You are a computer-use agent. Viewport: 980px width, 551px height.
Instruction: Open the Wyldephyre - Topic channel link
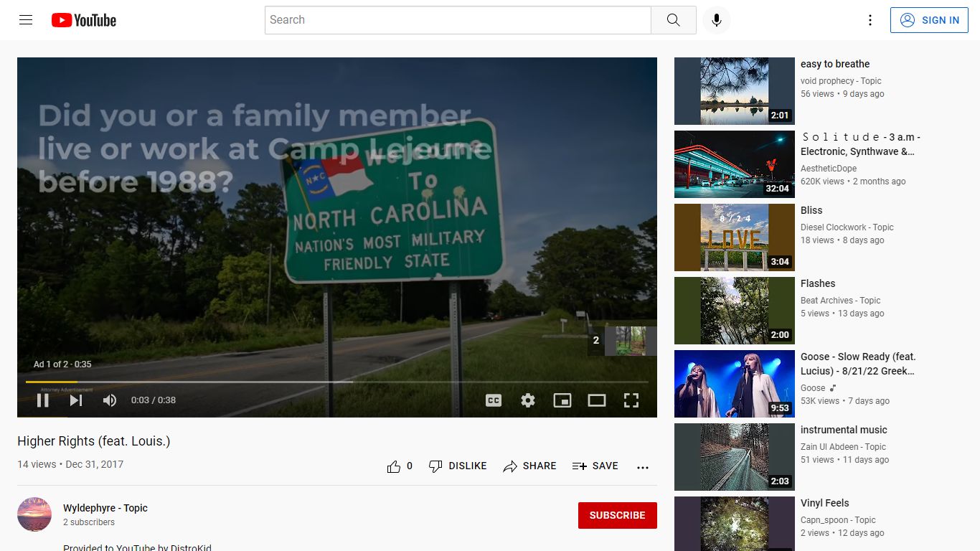point(105,508)
